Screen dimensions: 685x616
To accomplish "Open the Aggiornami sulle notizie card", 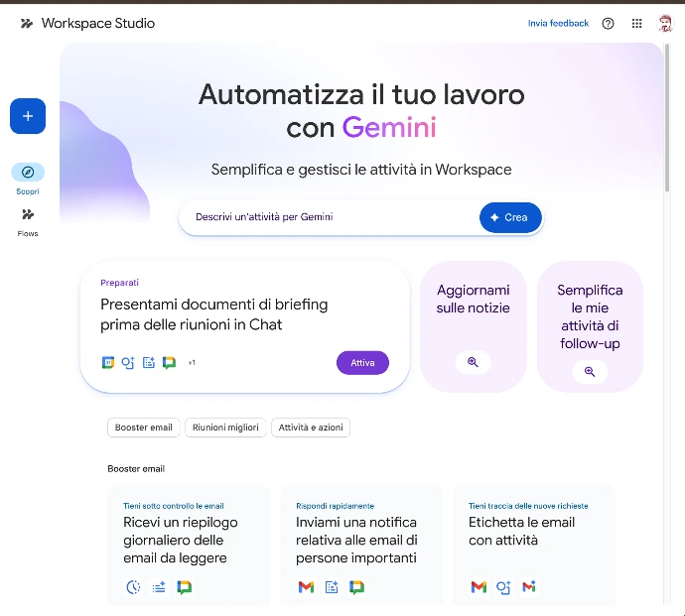I will click(474, 326).
